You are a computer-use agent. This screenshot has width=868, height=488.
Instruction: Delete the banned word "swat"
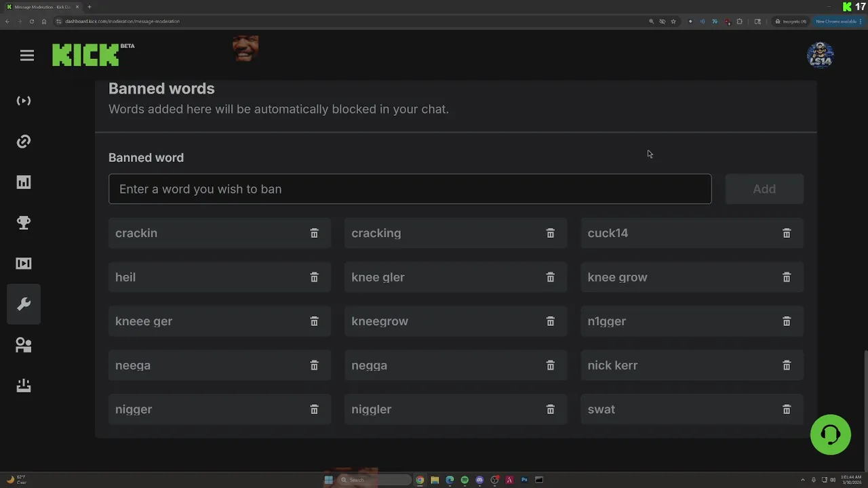787,409
